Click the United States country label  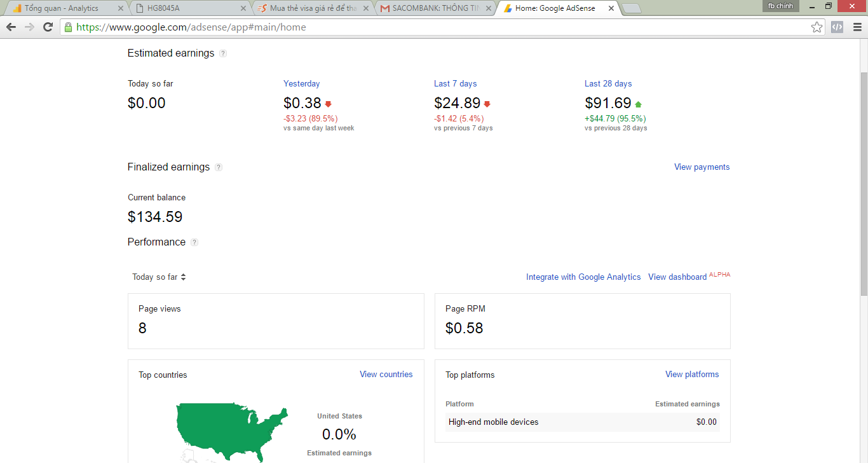point(339,417)
